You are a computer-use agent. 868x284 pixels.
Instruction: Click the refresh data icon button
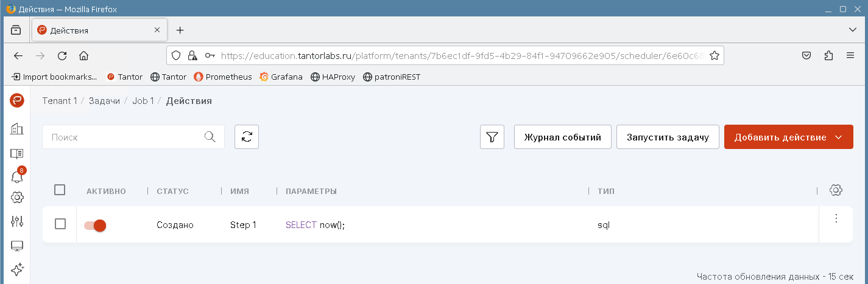[x=247, y=137]
